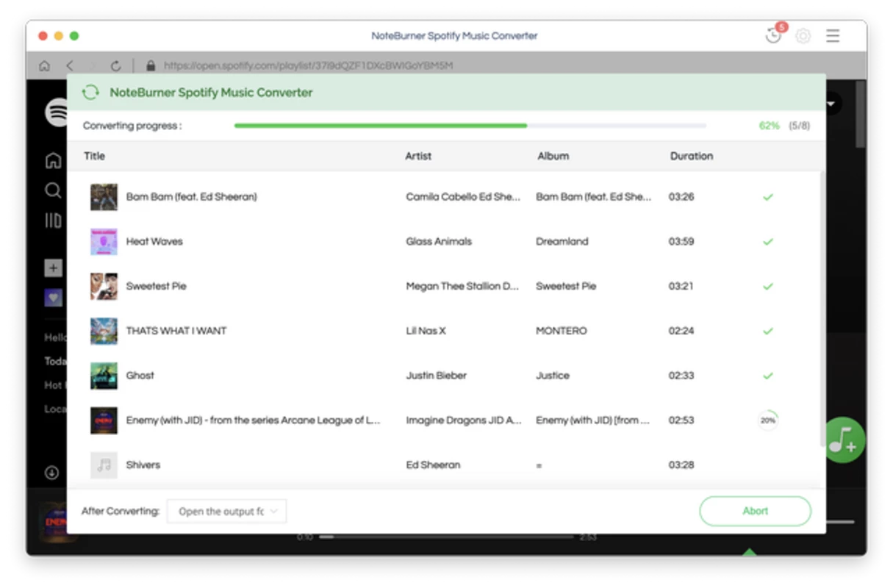
Task: Click the Artist column header
Action: pyautogui.click(x=418, y=156)
